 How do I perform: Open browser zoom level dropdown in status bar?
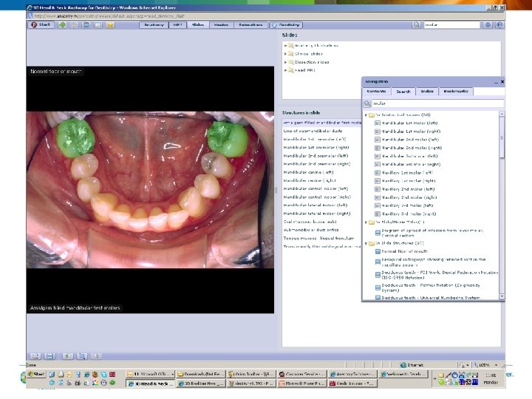tap(496, 365)
